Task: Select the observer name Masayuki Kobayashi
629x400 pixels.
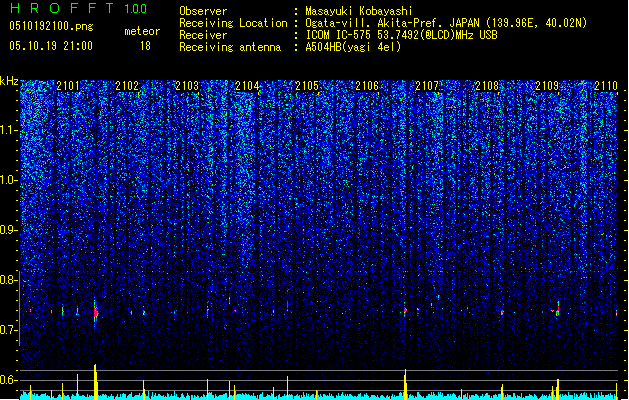Action: (359, 11)
